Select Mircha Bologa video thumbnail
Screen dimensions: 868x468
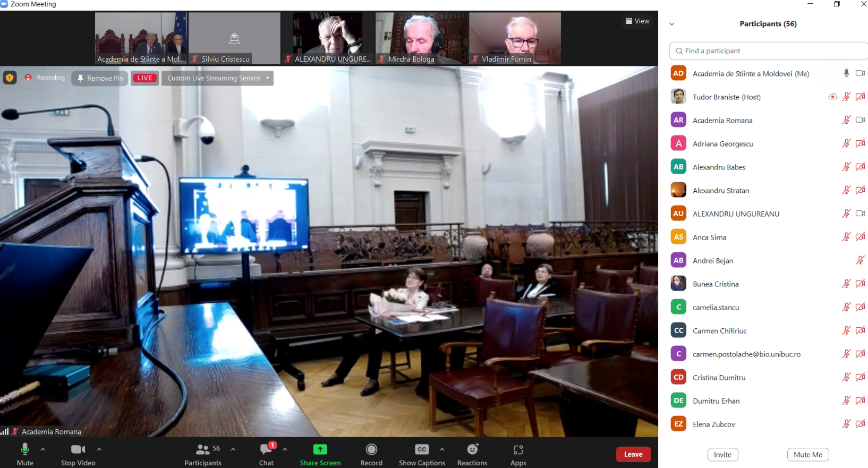(422, 38)
